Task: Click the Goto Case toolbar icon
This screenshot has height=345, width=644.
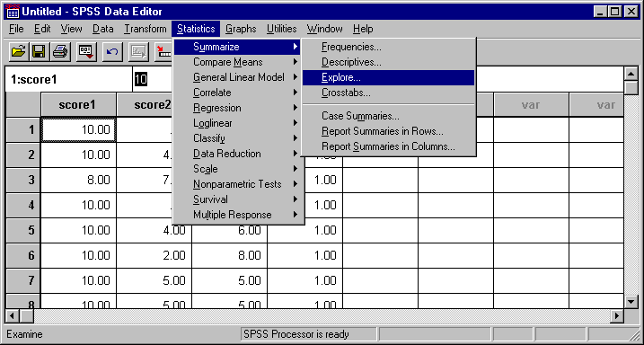Action: tap(163, 52)
